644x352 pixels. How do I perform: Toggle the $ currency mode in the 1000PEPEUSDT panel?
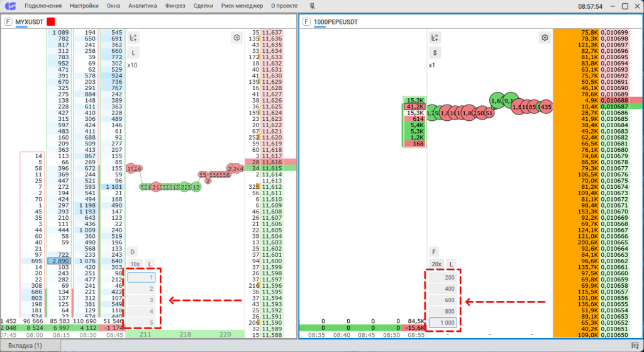tap(434, 54)
